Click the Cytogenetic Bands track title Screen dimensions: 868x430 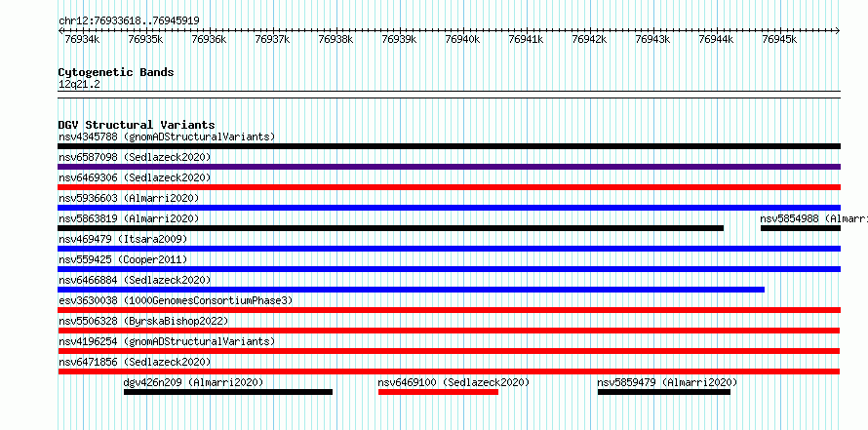(x=116, y=72)
